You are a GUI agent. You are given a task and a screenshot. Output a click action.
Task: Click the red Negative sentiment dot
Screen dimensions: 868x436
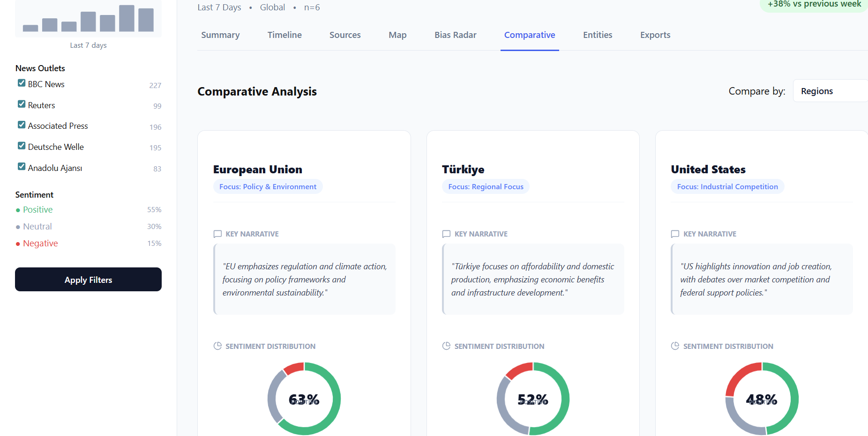pos(18,244)
